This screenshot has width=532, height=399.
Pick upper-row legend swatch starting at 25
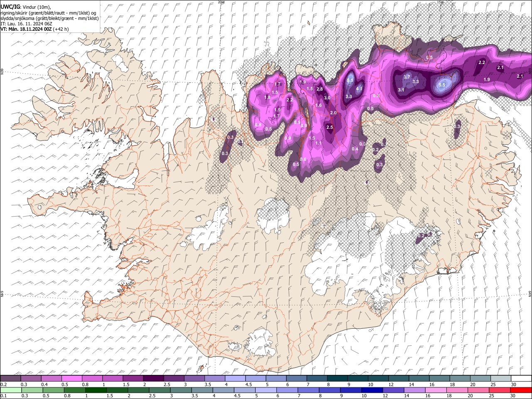(501, 378)
